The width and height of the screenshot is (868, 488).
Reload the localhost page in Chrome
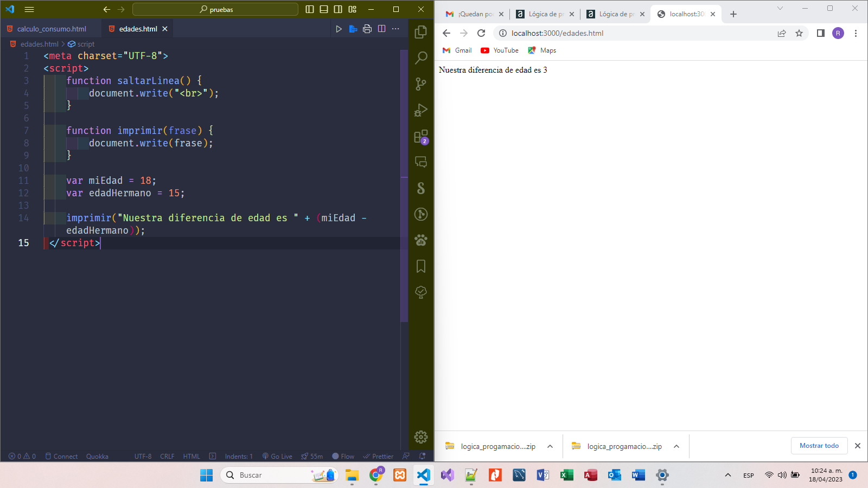(x=481, y=33)
